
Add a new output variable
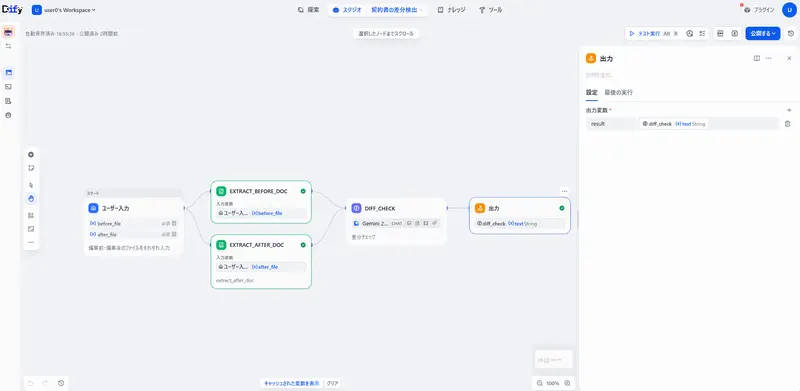point(789,110)
